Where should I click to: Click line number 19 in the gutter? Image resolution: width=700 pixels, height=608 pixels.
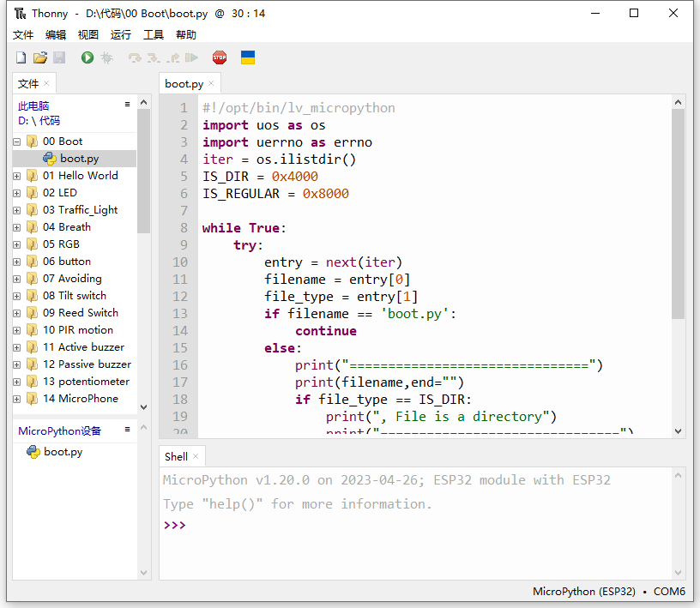[x=180, y=417]
